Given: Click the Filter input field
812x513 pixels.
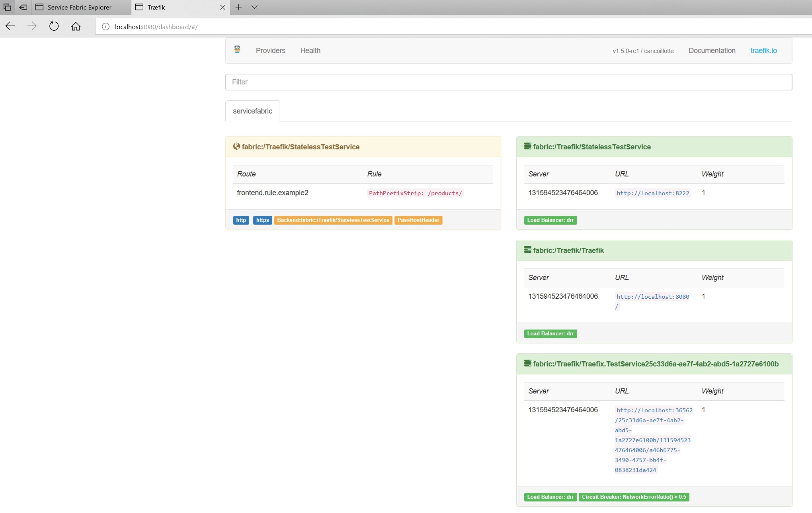Looking at the screenshot, I should (x=509, y=82).
